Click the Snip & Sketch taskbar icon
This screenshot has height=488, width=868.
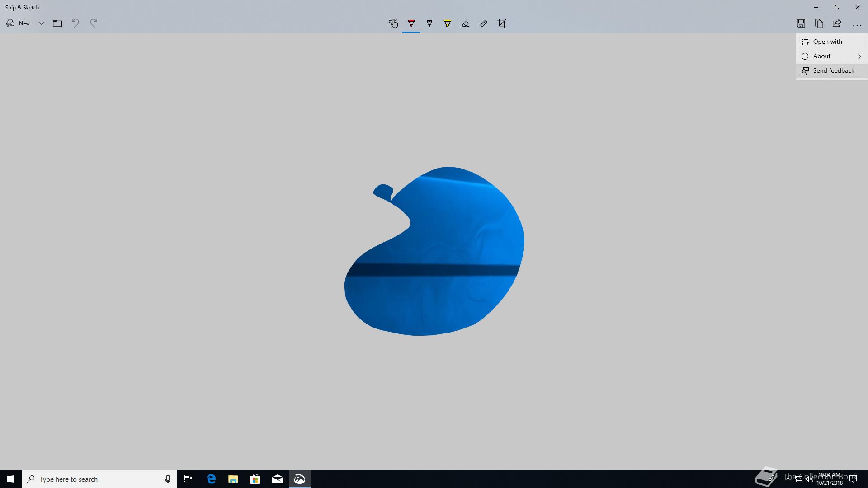click(300, 479)
